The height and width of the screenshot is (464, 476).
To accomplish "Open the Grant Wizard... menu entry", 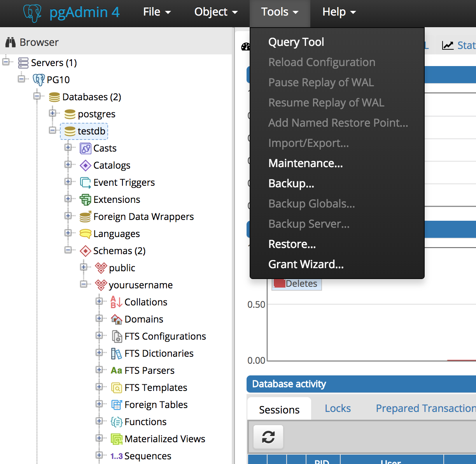I will click(x=306, y=264).
